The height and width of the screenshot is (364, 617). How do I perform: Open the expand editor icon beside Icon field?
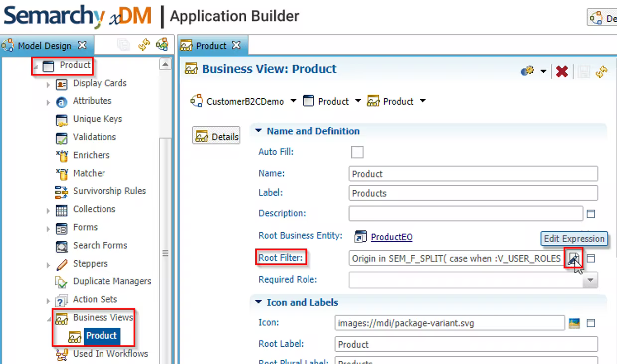[x=591, y=323]
